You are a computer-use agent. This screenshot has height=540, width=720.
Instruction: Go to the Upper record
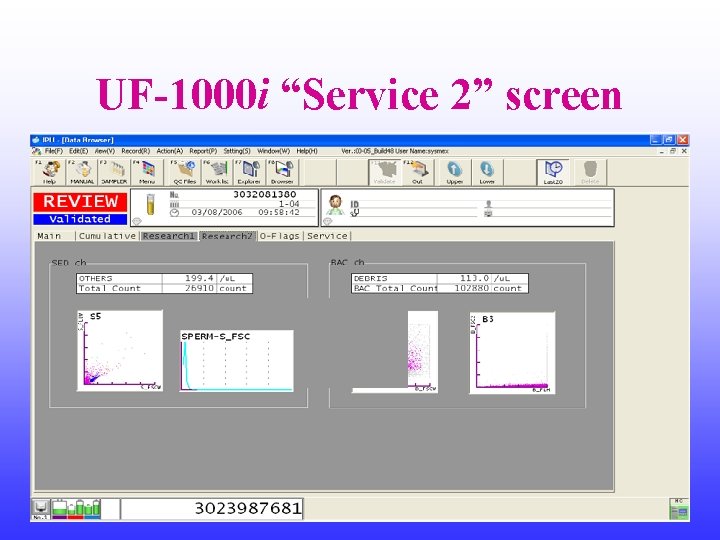454,172
